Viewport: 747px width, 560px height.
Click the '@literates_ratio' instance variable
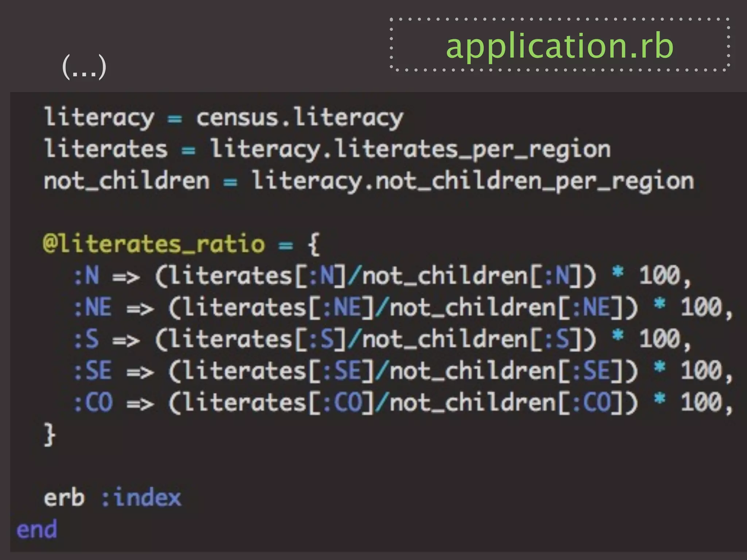154,244
